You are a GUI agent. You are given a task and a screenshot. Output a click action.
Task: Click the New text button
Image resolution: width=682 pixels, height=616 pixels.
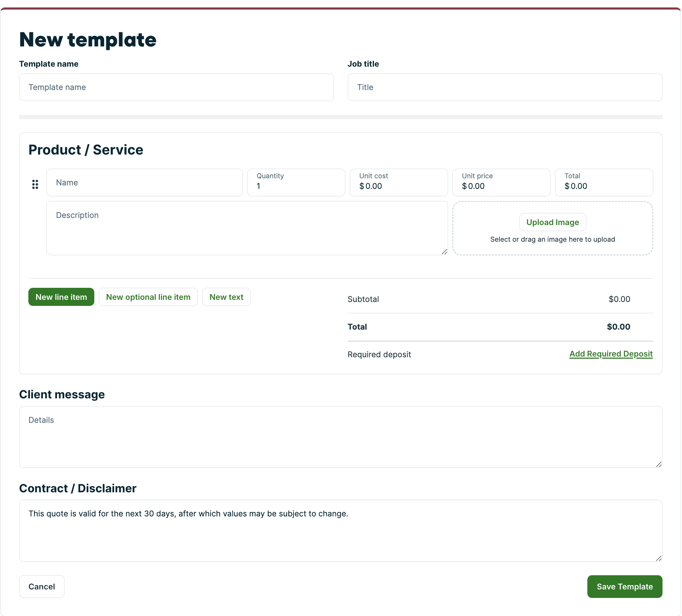(226, 297)
